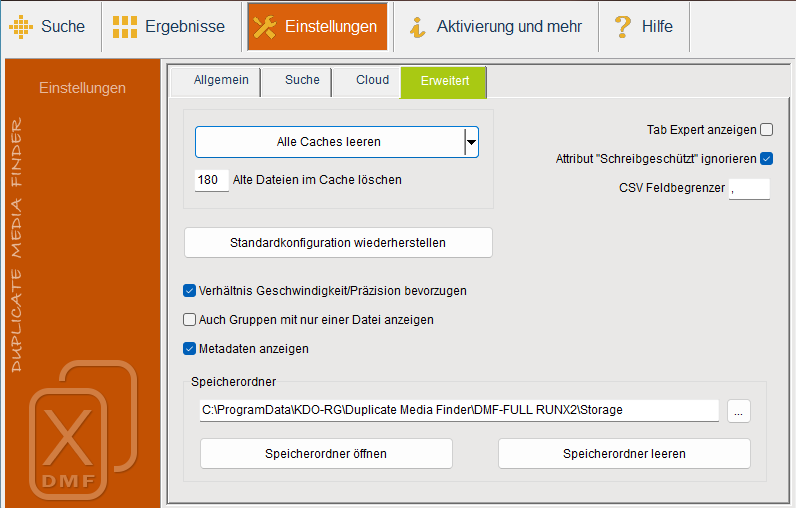The image size is (796, 508).
Task: Click Speicherordner öffnen button
Action: point(326,453)
